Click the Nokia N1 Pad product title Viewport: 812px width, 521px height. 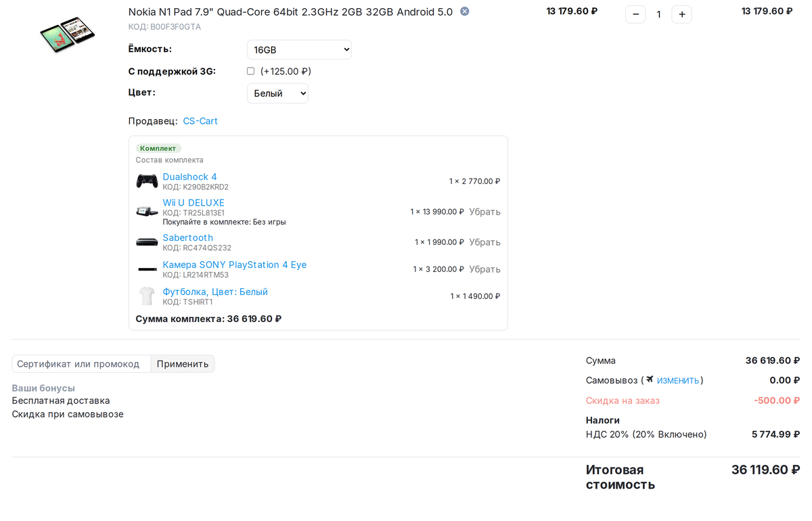290,12
